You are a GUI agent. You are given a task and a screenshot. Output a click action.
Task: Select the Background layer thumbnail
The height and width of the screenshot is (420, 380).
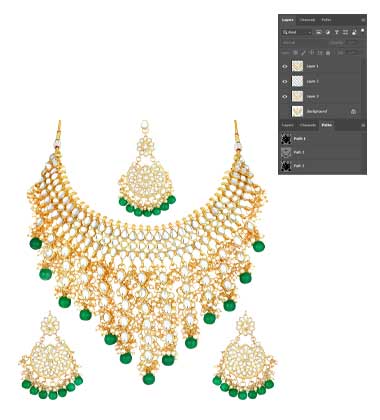297,111
